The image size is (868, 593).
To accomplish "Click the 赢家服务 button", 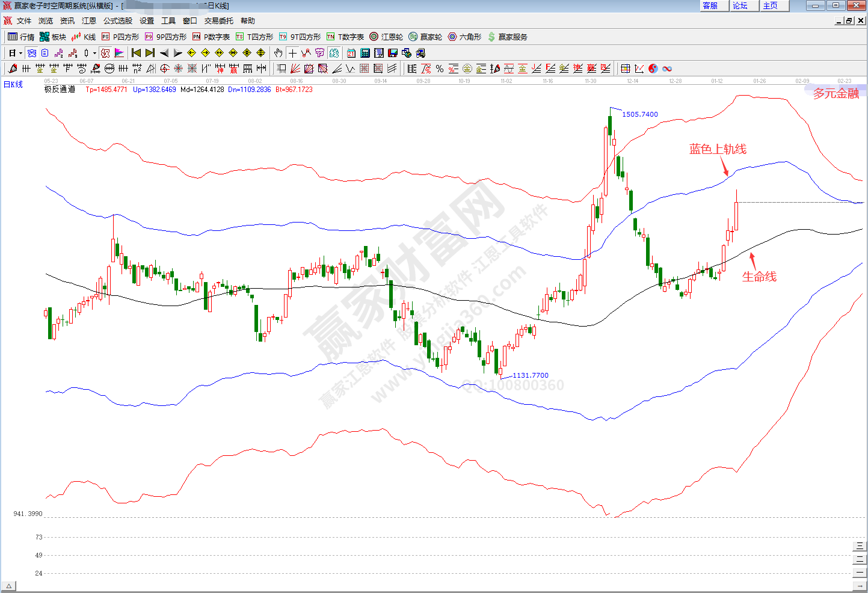I will 508,37.
